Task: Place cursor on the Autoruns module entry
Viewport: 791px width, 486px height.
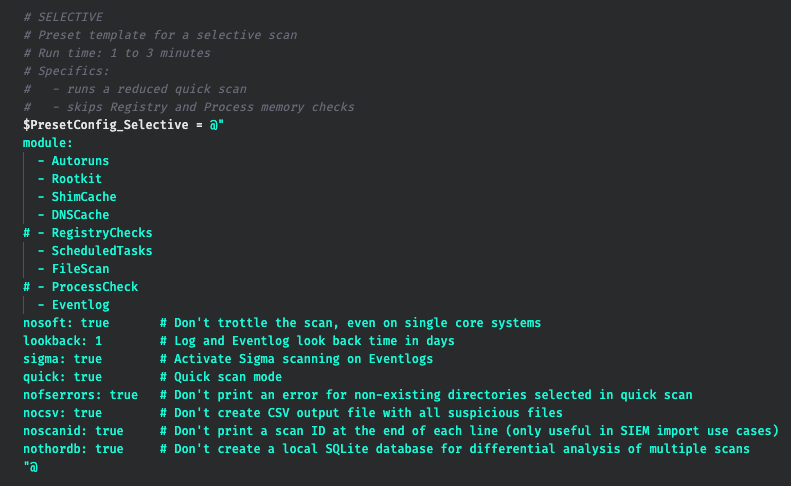Action: click(x=73, y=161)
